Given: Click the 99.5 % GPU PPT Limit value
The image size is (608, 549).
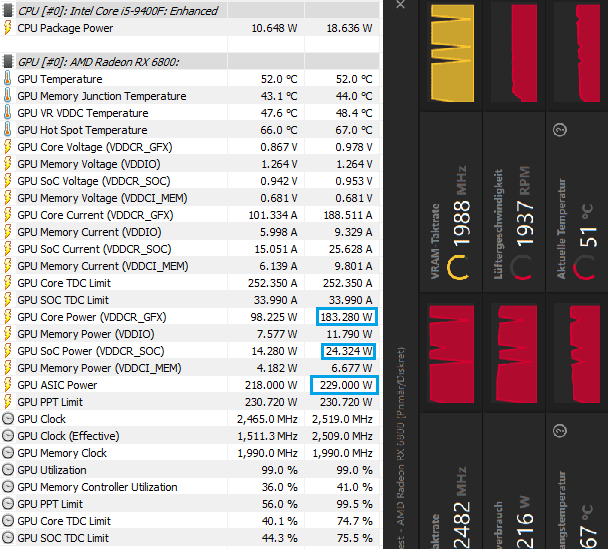Looking at the screenshot, I should 354,504.
